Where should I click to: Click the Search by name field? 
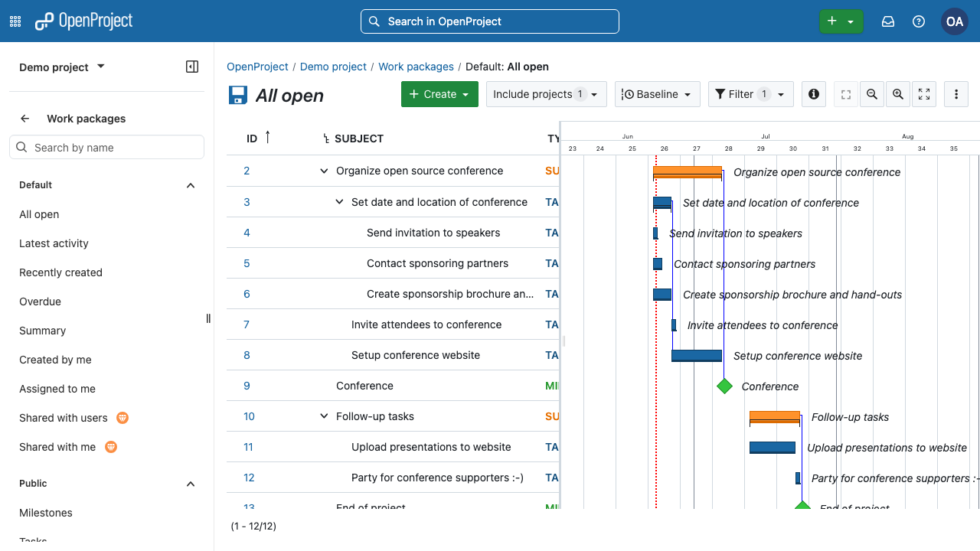pyautogui.click(x=106, y=148)
